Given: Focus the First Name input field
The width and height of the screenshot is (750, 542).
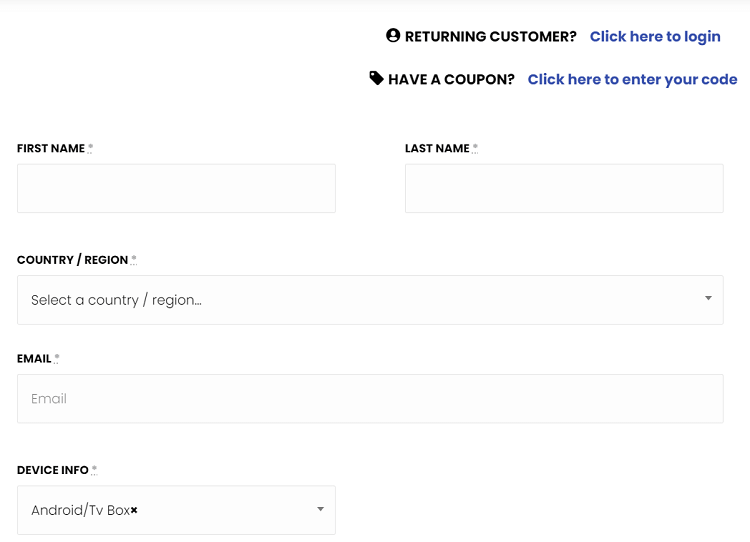Looking at the screenshot, I should tap(176, 188).
